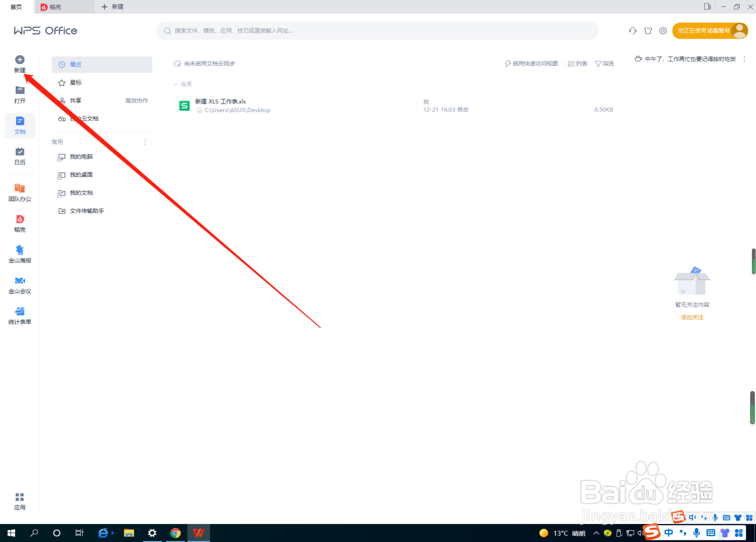This screenshot has height=542, width=756.
Task: Open WPS settings via the gear icon
Action: coord(663,30)
